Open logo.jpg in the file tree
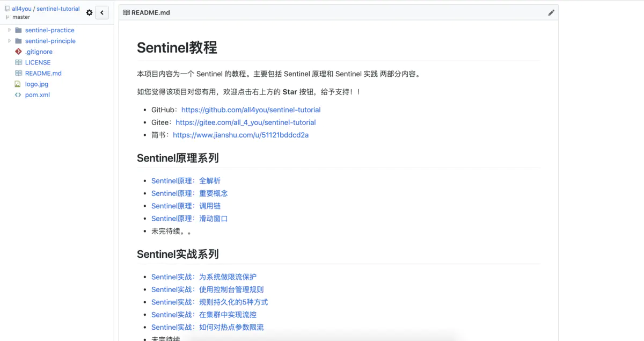Image resolution: width=644 pixels, height=341 pixels. [x=36, y=84]
